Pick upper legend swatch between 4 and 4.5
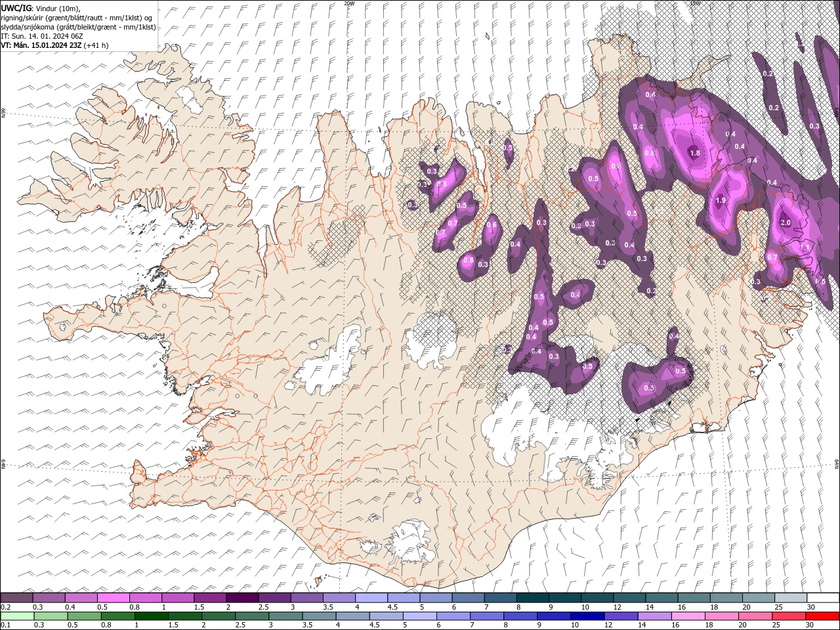The height and width of the screenshot is (630, 840). click(x=371, y=598)
